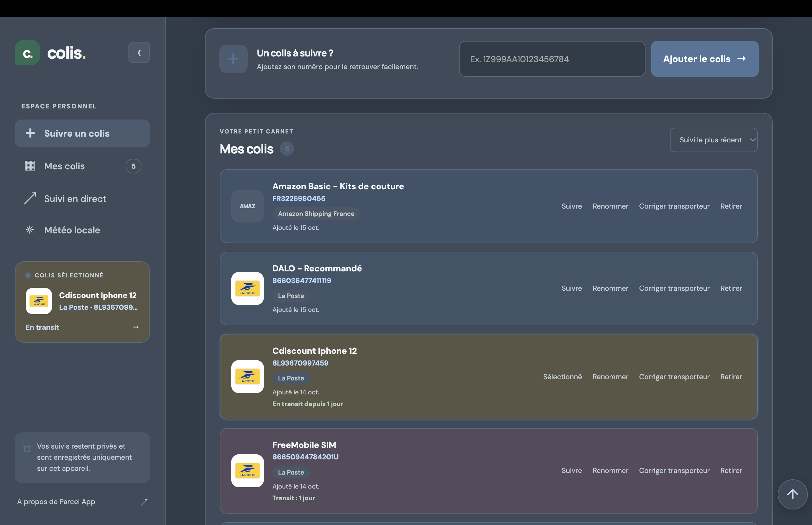Click Corriger transporteur on FreeMobile SIM parcel

(x=674, y=470)
